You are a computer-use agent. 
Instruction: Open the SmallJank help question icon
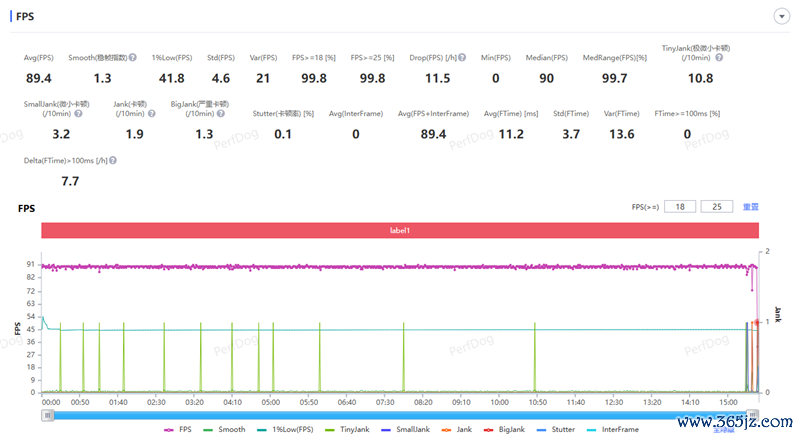tap(78, 114)
